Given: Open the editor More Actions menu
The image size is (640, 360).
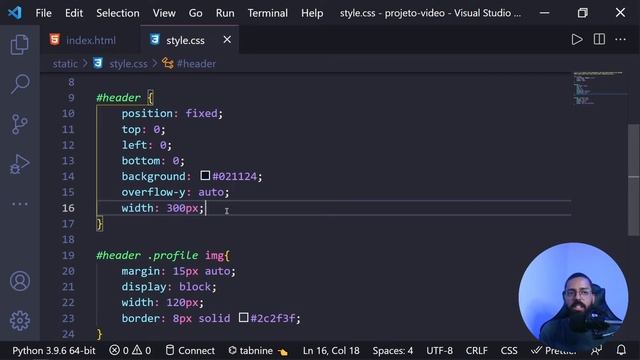Looking at the screenshot, I should 620,40.
